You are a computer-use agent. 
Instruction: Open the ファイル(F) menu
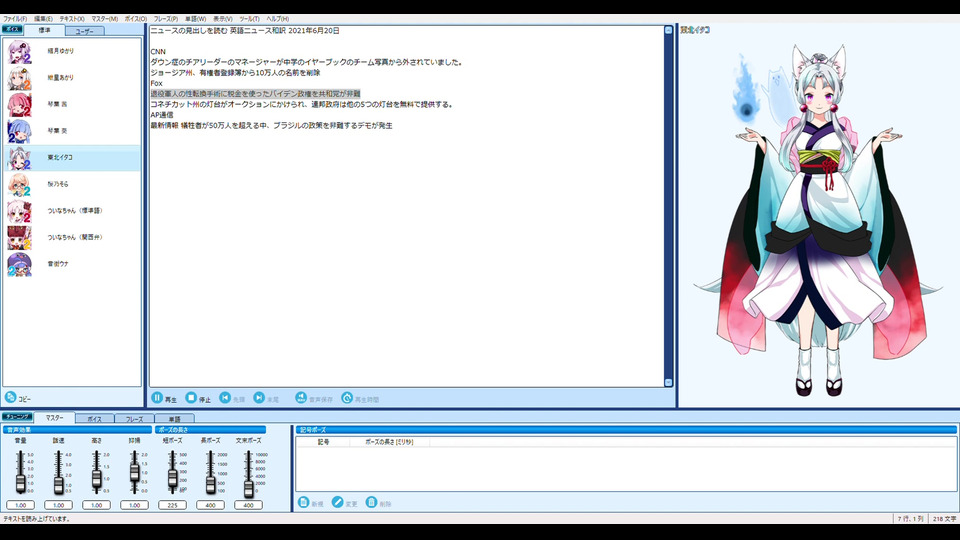click(15, 19)
